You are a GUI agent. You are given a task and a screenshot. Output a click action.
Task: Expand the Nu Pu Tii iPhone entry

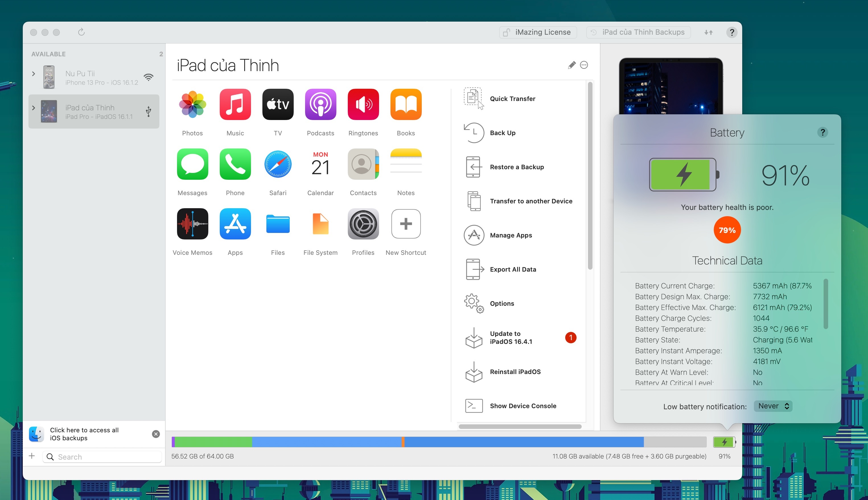coord(33,73)
